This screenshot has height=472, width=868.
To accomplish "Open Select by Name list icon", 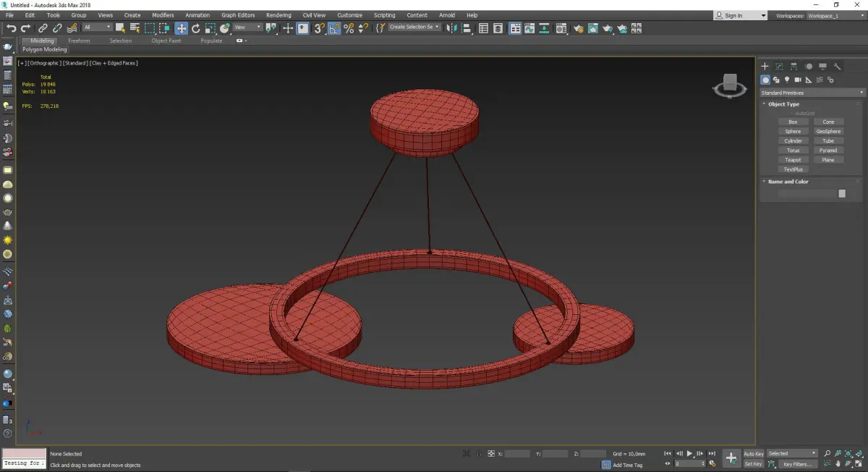I will pyautogui.click(x=135, y=28).
